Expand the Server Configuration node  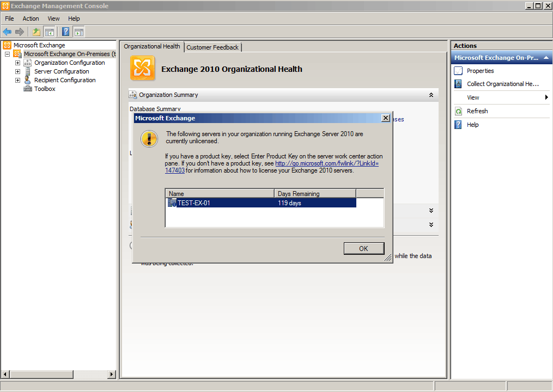(17, 71)
